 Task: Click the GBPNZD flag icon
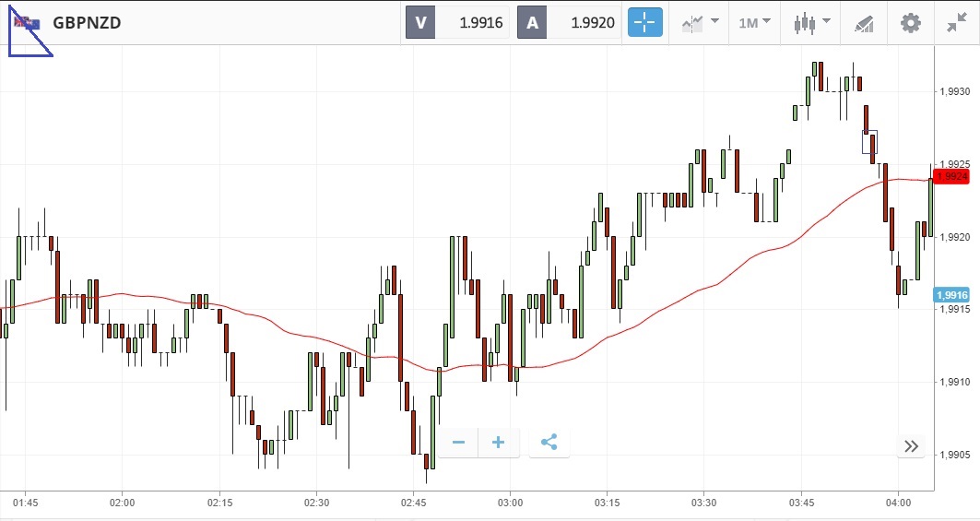26,23
